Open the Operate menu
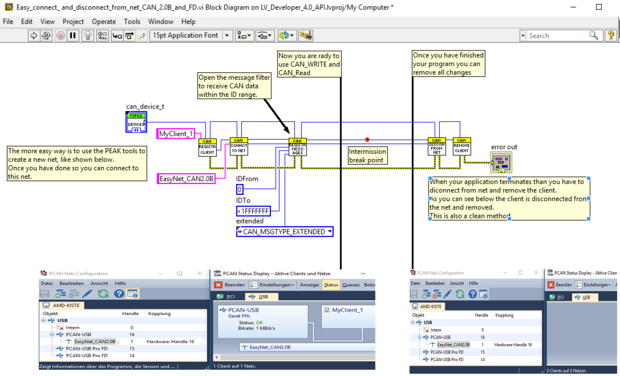Viewport: 620px width, 376px height. click(104, 21)
